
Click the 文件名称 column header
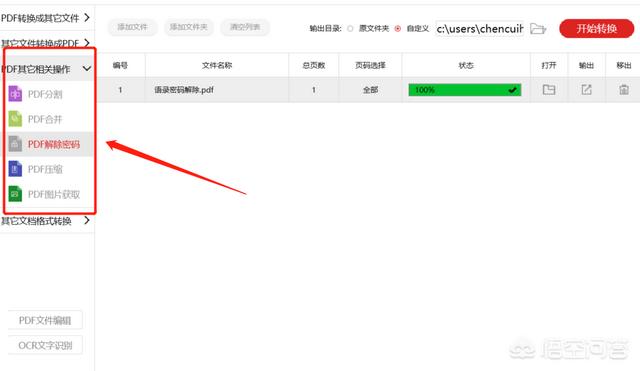(x=217, y=65)
